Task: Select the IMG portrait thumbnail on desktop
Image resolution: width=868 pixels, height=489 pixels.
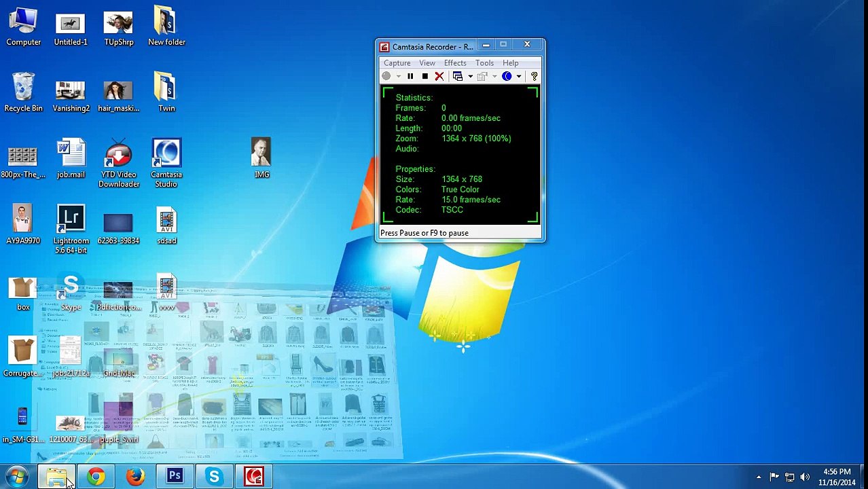Action: [x=261, y=158]
